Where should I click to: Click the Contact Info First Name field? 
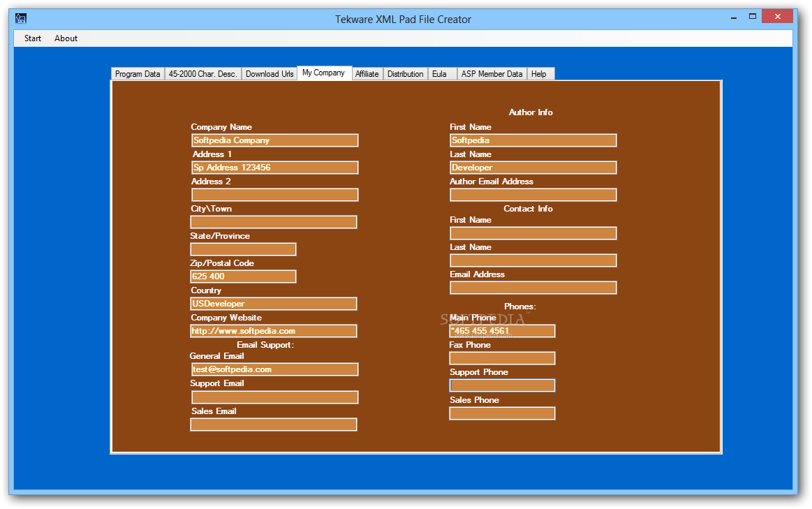(x=533, y=233)
